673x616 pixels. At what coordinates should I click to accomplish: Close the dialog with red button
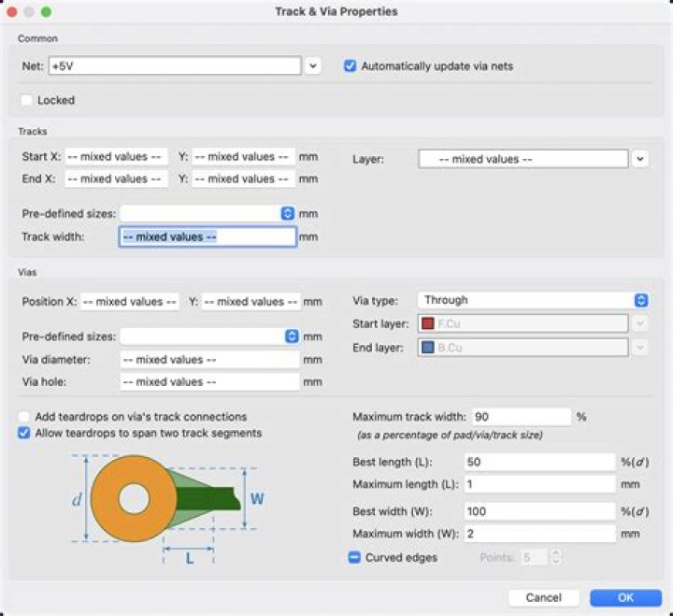[11, 11]
